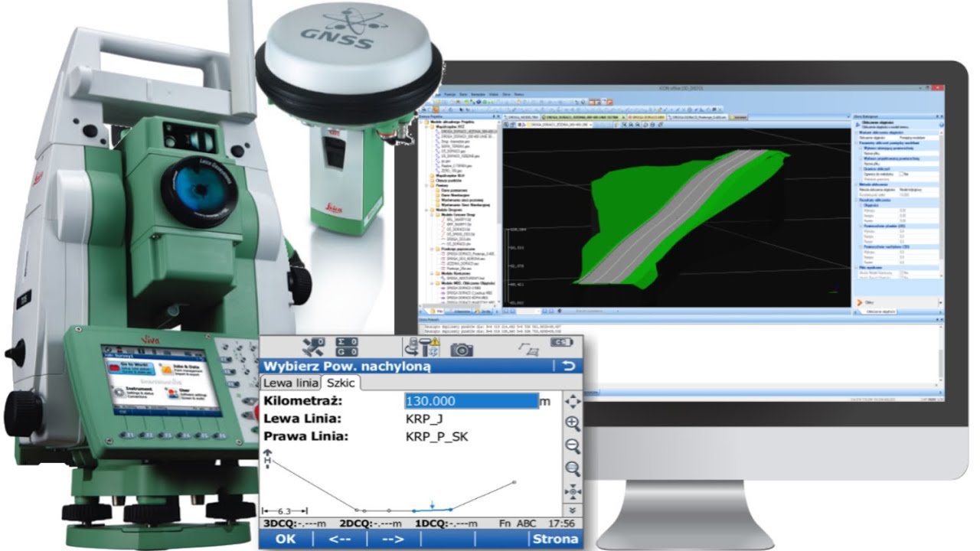Click the ABC input mode indicator
Viewport: 980px width, 551px height.
point(526,524)
